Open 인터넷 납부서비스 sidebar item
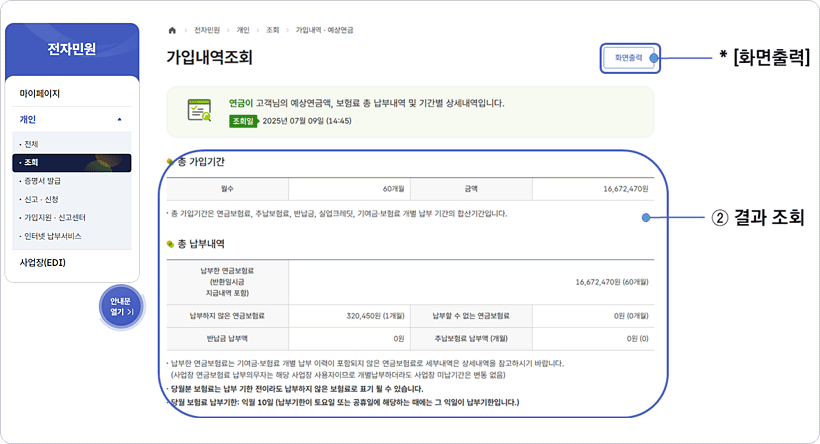Image resolution: width=820 pixels, height=444 pixels. [52, 236]
